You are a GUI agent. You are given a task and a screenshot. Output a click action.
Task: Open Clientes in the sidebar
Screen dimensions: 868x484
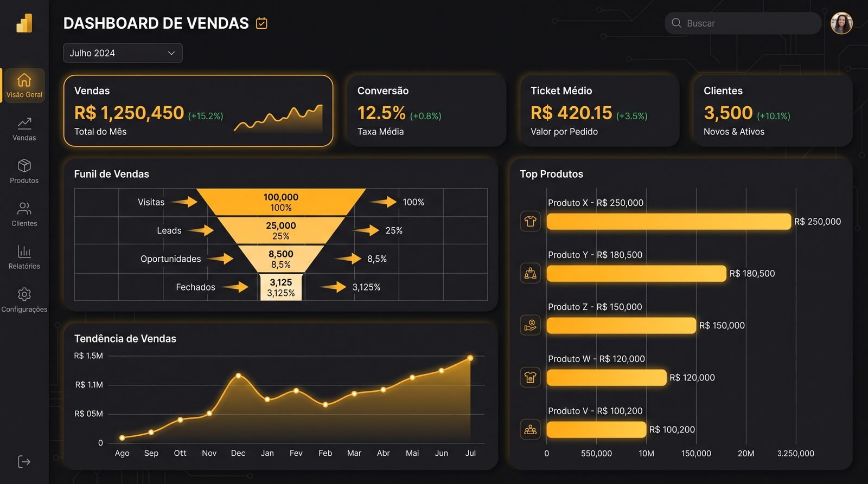point(24,214)
